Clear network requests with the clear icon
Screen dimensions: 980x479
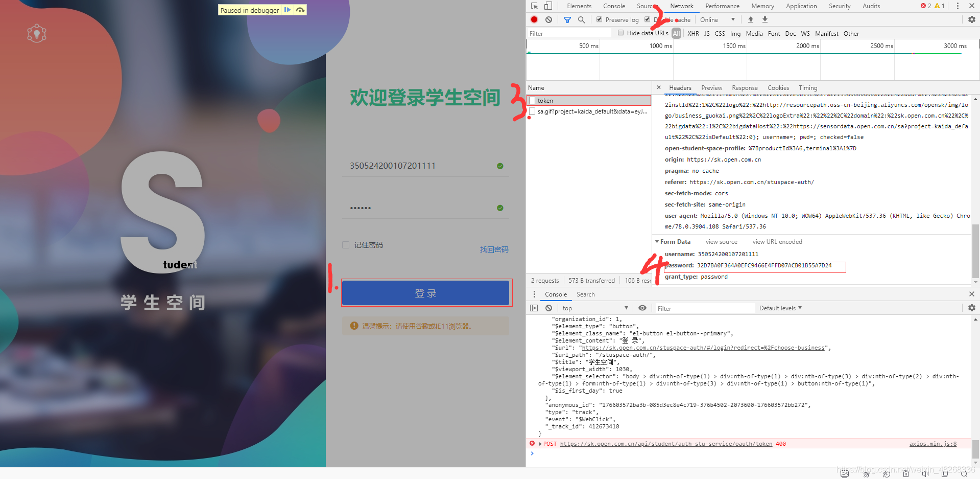(548, 19)
